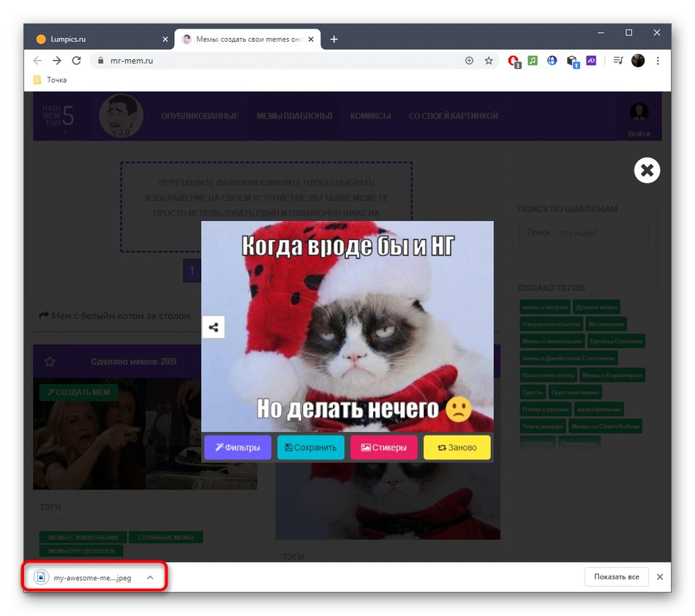Select tag Дружко мемы
The width and height of the screenshot is (695, 616).
[x=596, y=307]
